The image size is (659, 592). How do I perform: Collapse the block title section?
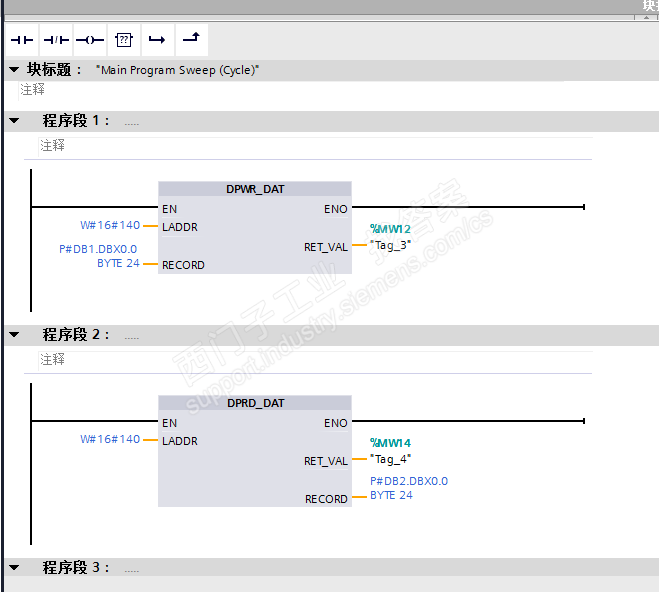tap(14, 69)
